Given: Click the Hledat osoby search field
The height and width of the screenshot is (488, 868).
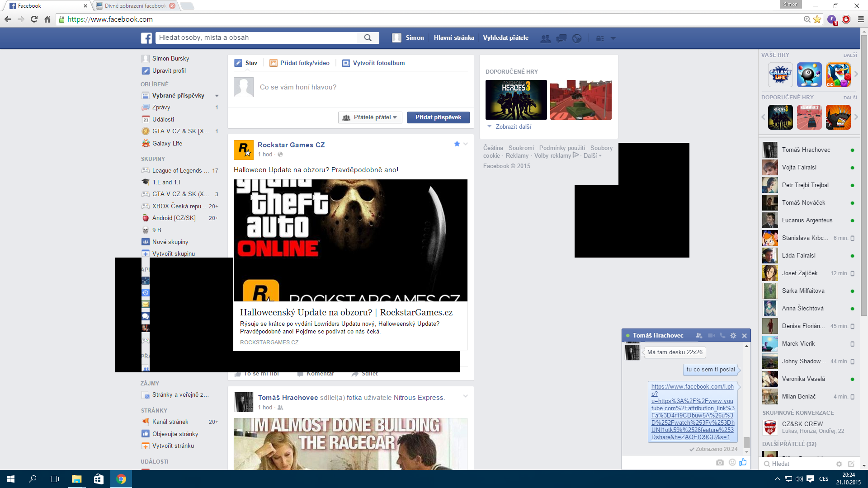Looking at the screenshot, I should point(258,38).
